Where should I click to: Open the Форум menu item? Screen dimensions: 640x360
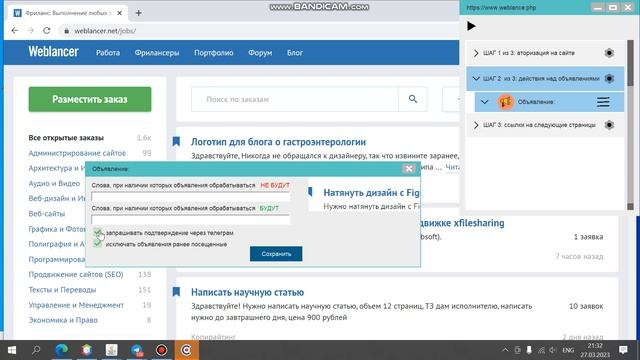[260, 53]
